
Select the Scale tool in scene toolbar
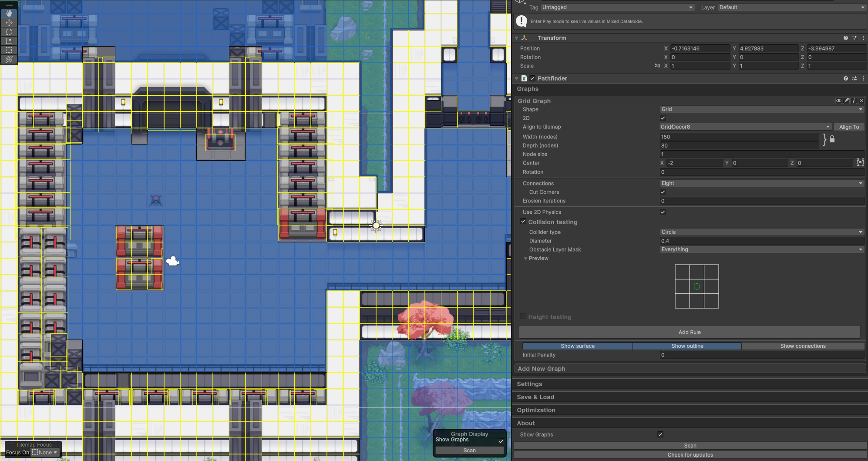[9, 41]
